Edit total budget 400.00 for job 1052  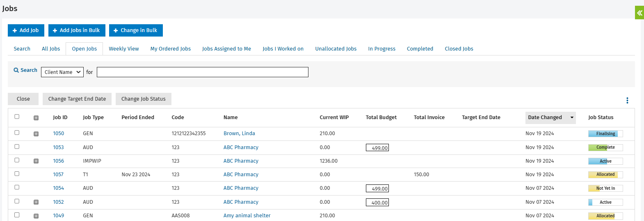pyautogui.click(x=377, y=203)
